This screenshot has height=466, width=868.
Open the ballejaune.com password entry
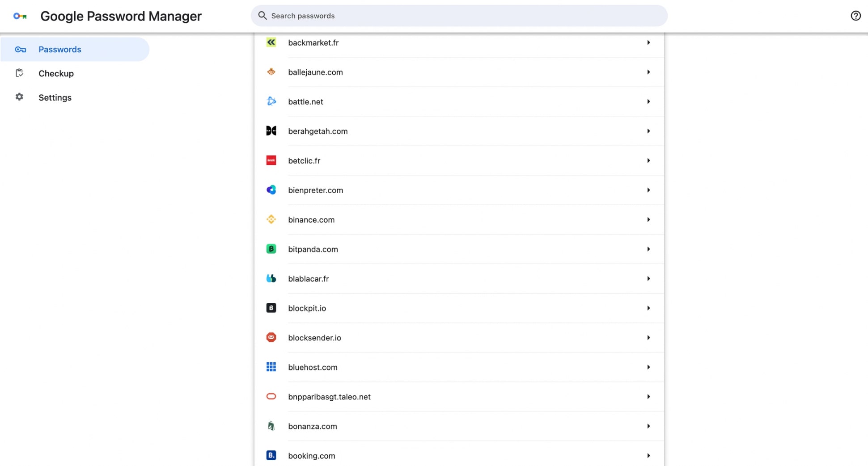click(459, 72)
